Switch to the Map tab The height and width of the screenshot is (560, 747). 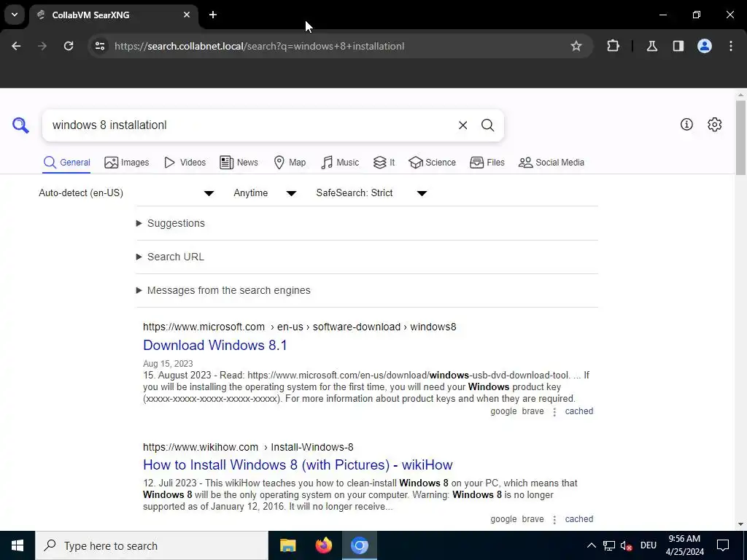(290, 163)
